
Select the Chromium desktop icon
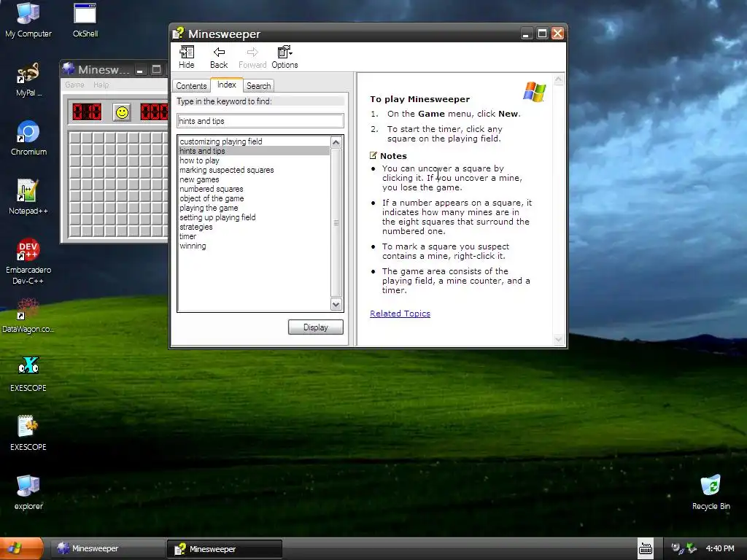click(28, 138)
